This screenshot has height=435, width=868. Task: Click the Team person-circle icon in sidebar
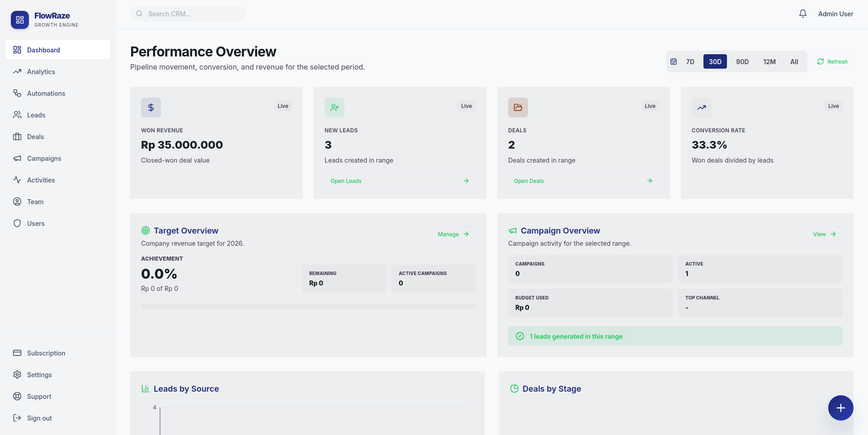click(x=17, y=201)
